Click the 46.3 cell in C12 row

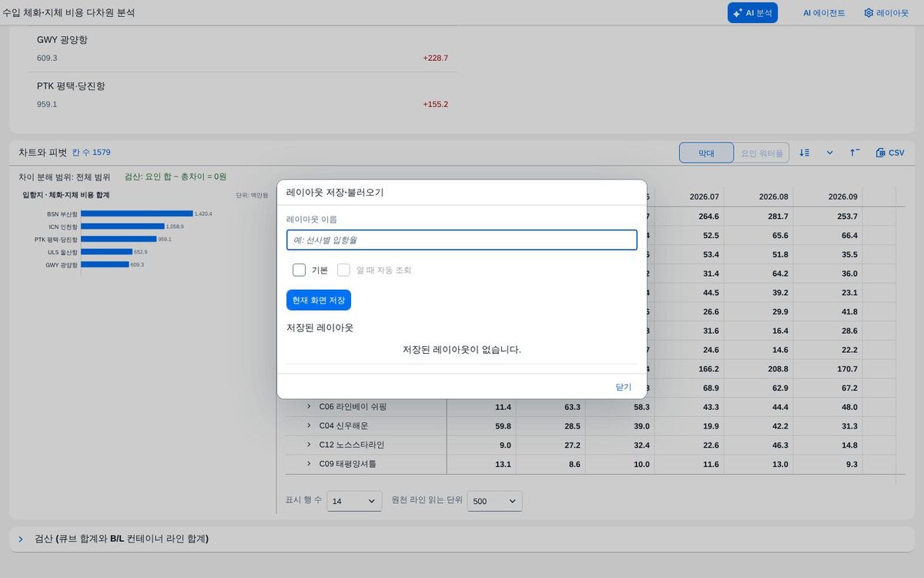coord(780,445)
